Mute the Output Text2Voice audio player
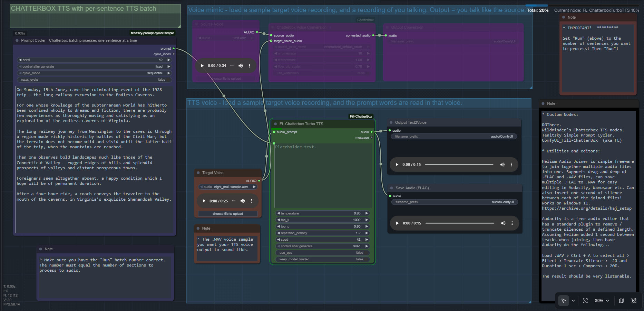 [502, 164]
